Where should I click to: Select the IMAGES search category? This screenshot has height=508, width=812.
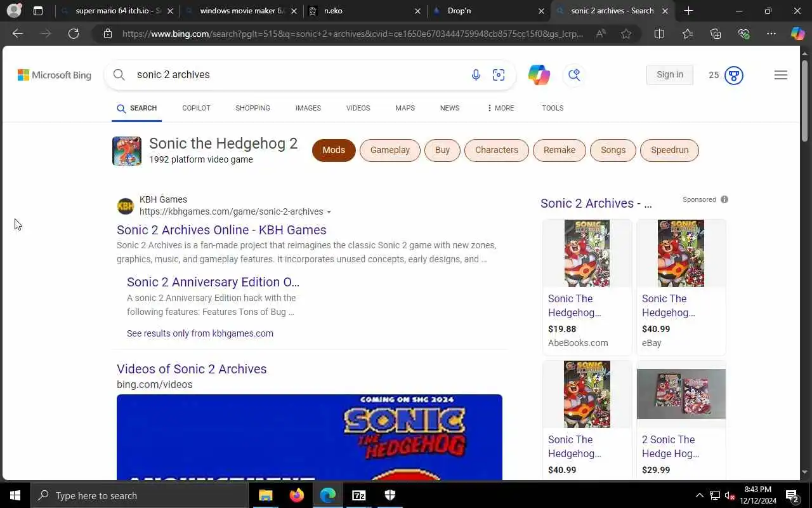(x=308, y=108)
